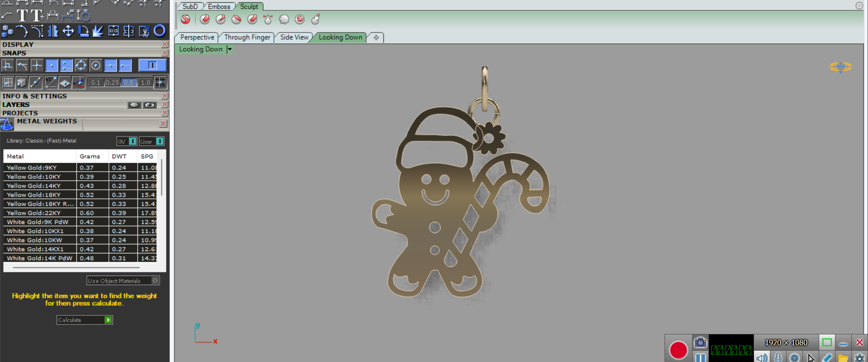The height and width of the screenshot is (362, 868).
Task: Expand the DISPLAY panel header
Action: [81, 44]
